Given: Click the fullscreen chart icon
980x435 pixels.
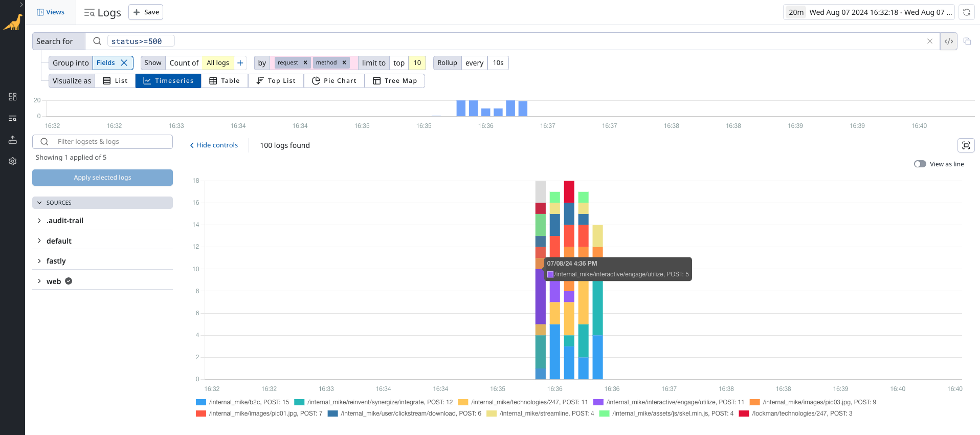Looking at the screenshot, I should coord(966,145).
